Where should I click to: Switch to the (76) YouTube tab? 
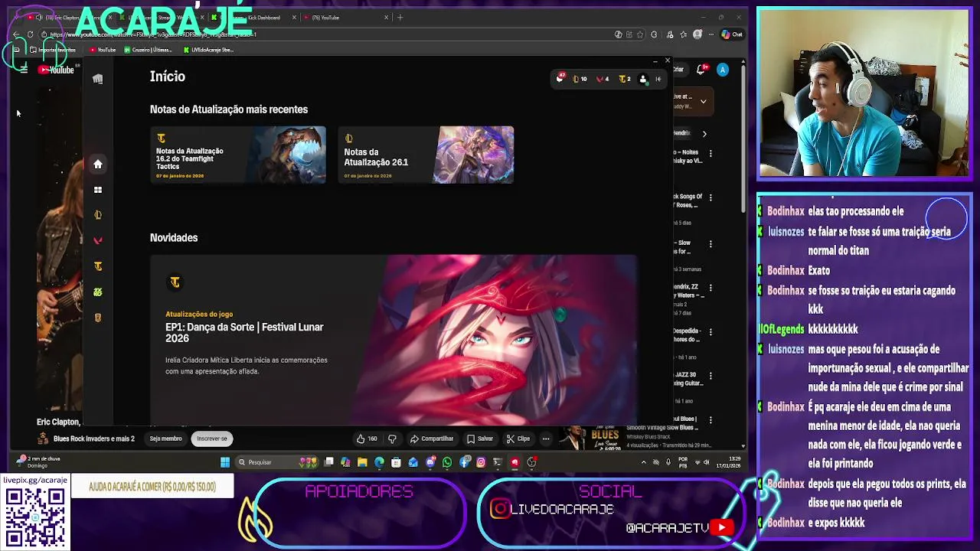(x=346, y=18)
